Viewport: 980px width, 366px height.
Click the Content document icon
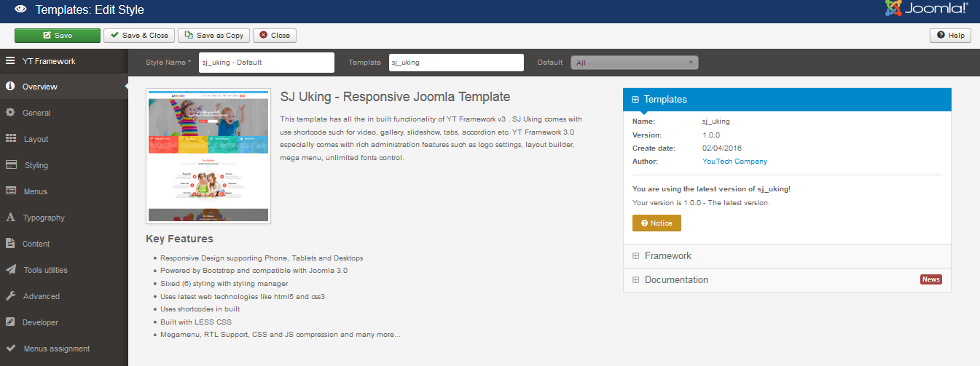10,244
